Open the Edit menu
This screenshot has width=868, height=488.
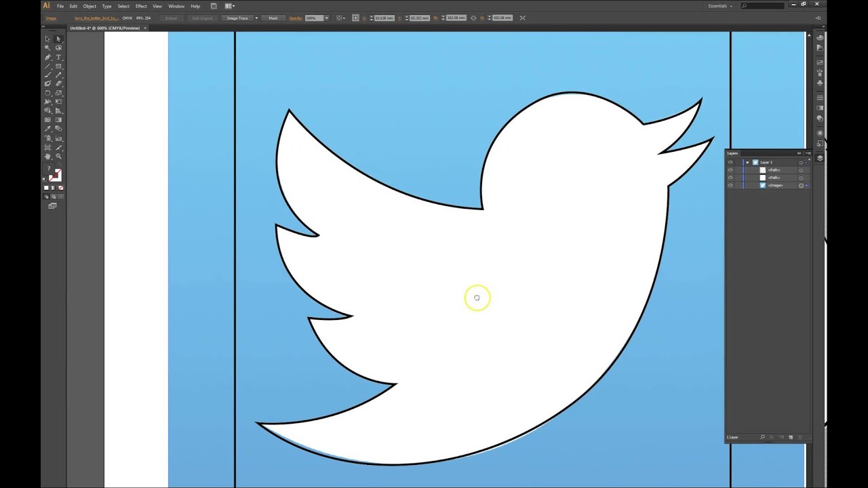pos(73,6)
